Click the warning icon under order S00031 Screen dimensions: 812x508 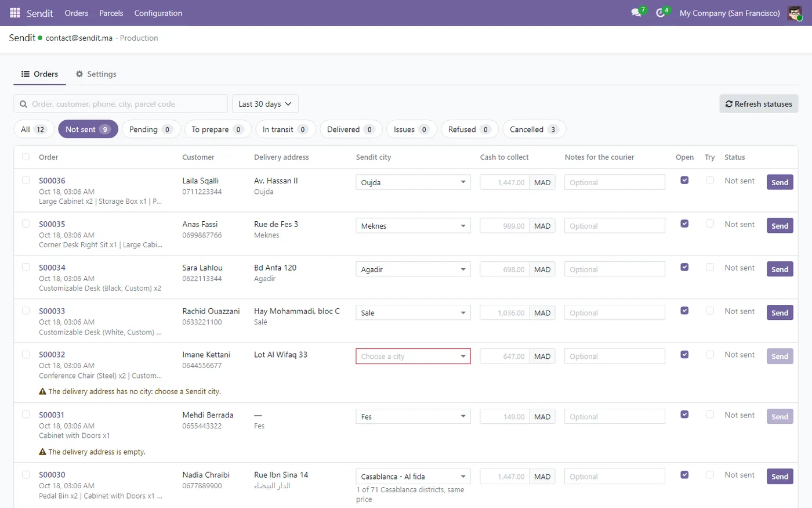point(42,452)
